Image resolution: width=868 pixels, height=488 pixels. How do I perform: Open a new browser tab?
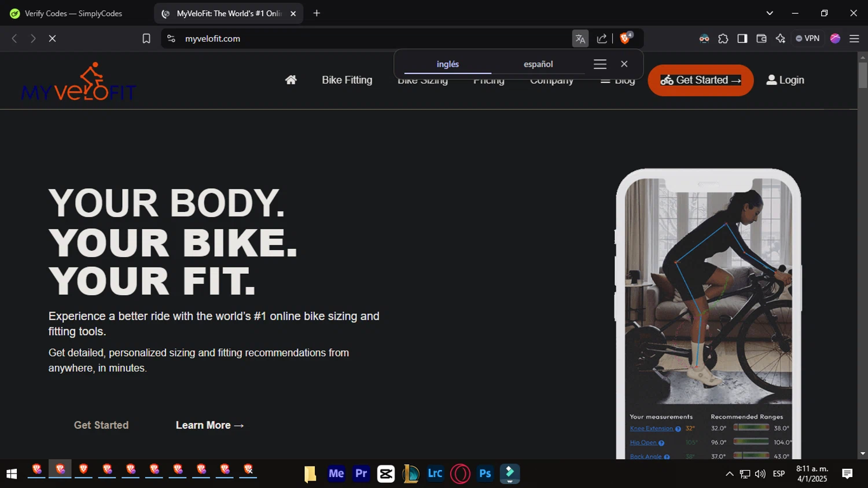click(x=317, y=13)
